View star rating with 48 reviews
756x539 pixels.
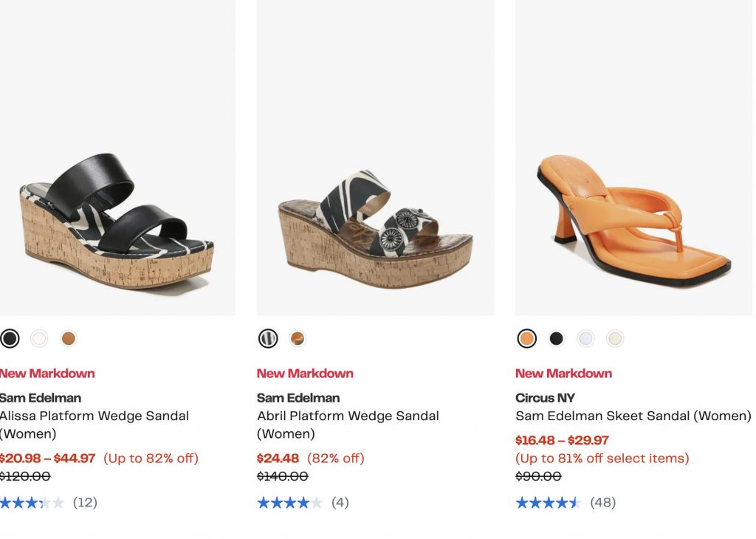click(x=548, y=503)
